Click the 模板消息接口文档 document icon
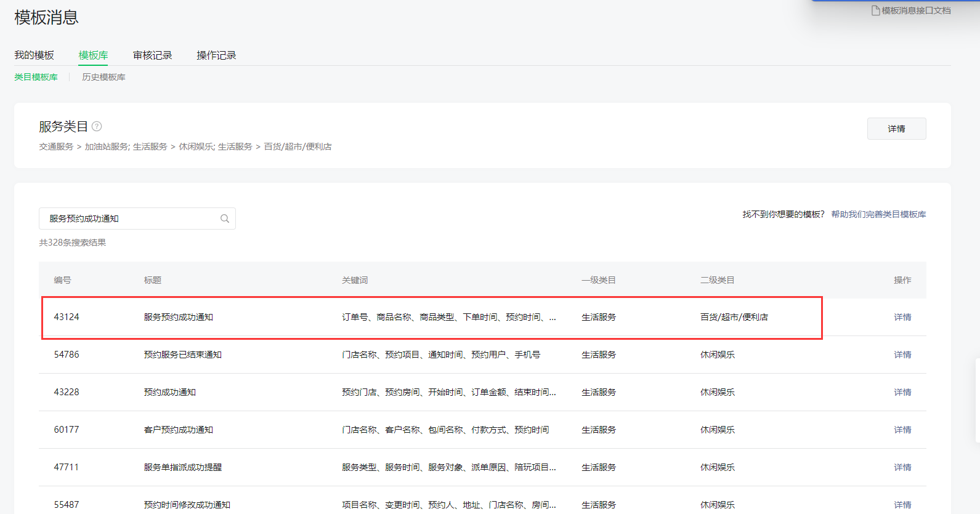980x514 pixels. 875,10
